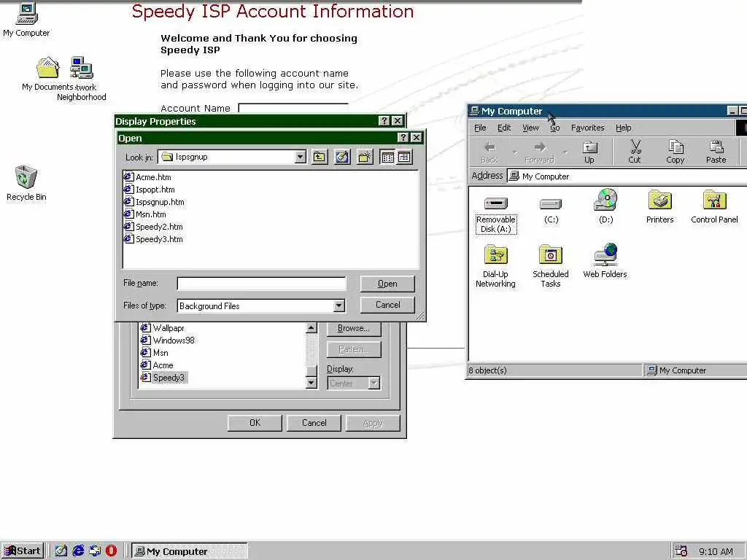Open the Go menu in My Computer
747x560 pixels.
tap(555, 128)
